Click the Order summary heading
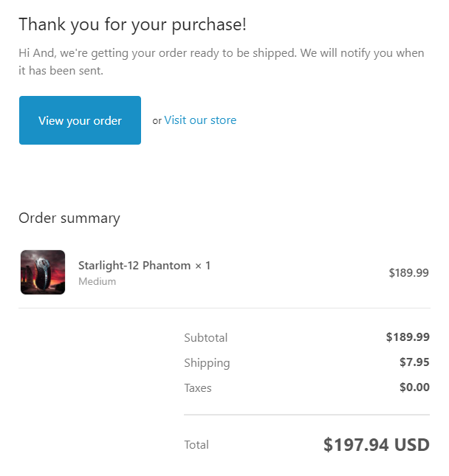Screen dimensions: 449x476 pyautogui.click(x=69, y=218)
